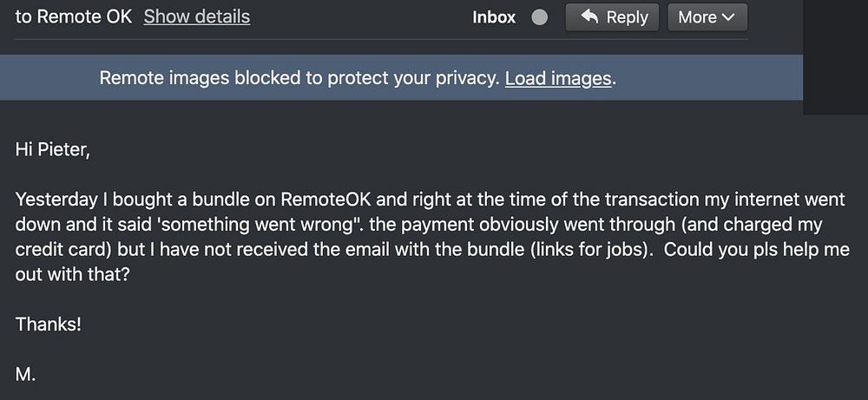Expand message header via Show details
This screenshot has width=868, height=400.
click(x=196, y=16)
